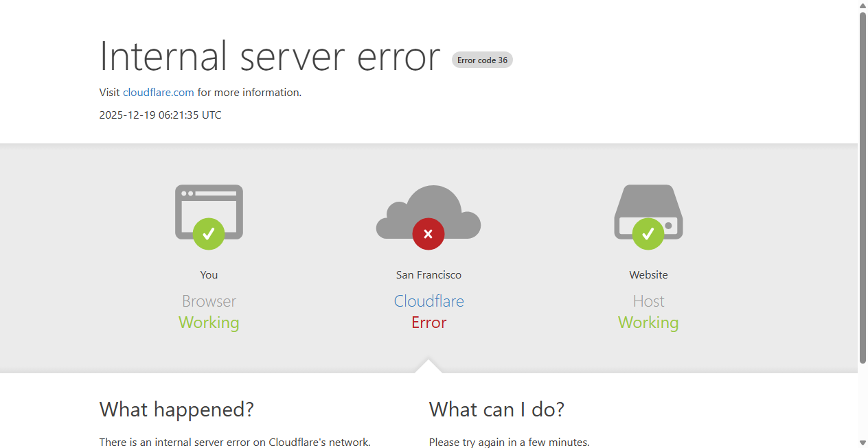
Task: Click the server host icon above Website
Action: coord(648,212)
